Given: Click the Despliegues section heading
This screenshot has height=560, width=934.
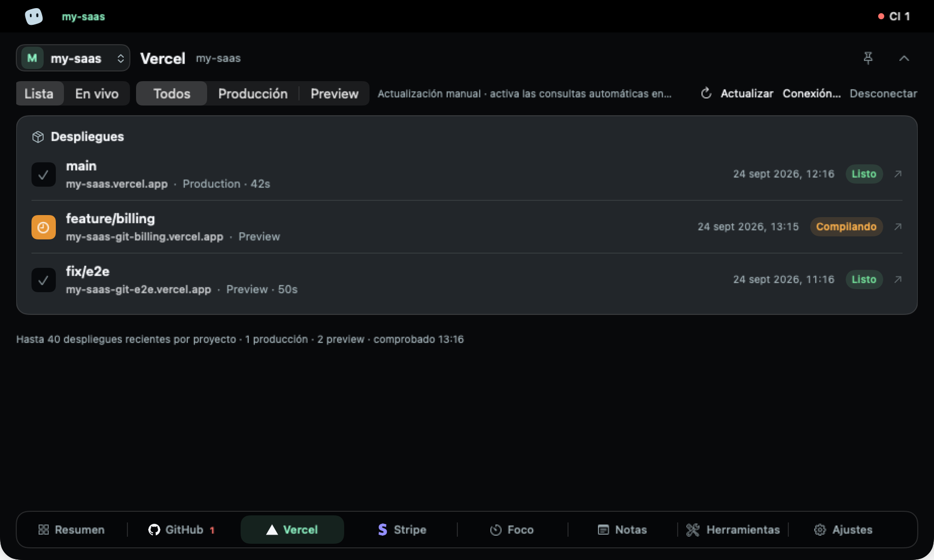Looking at the screenshot, I should [87, 136].
